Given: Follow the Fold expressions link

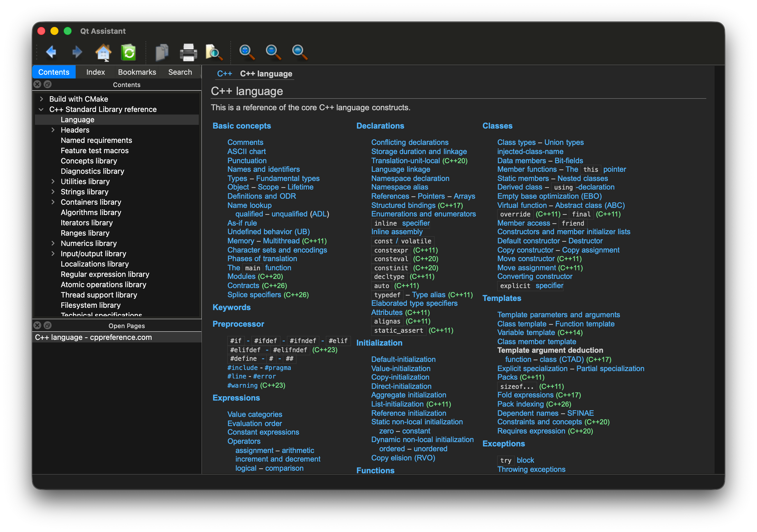Looking at the screenshot, I should (525, 395).
